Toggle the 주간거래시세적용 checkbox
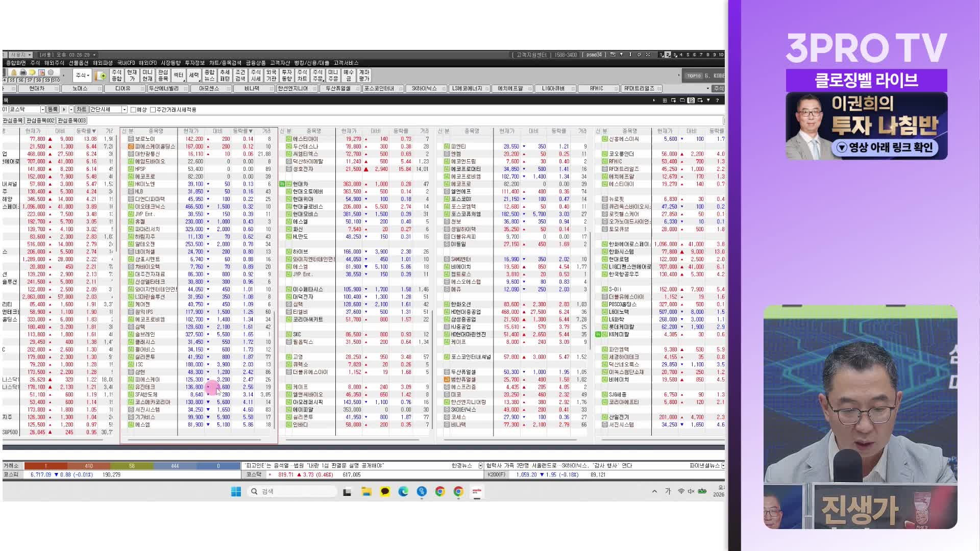The height and width of the screenshot is (551, 980). [153, 110]
